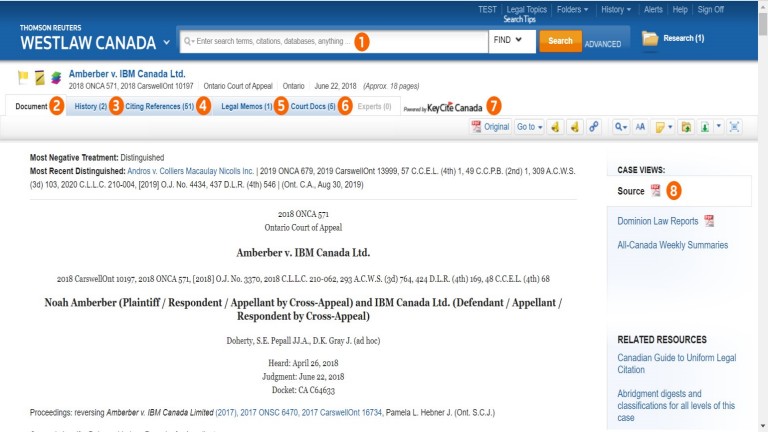
Task: Open the FIND dropdown selector
Action: (511, 40)
